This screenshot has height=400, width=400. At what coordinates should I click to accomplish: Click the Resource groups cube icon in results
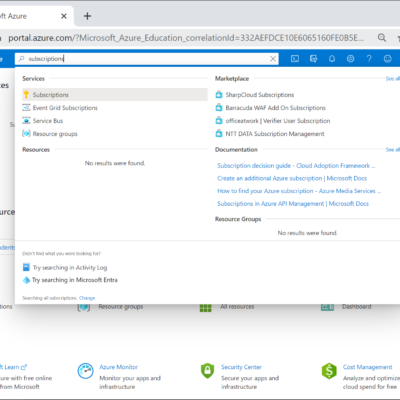pos(26,134)
